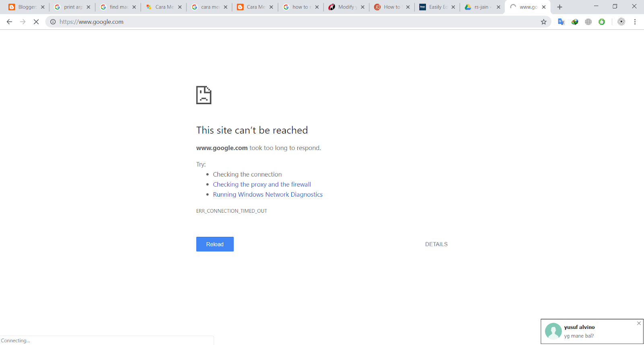Click the 'This site can't be reached' heading

point(252,130)
